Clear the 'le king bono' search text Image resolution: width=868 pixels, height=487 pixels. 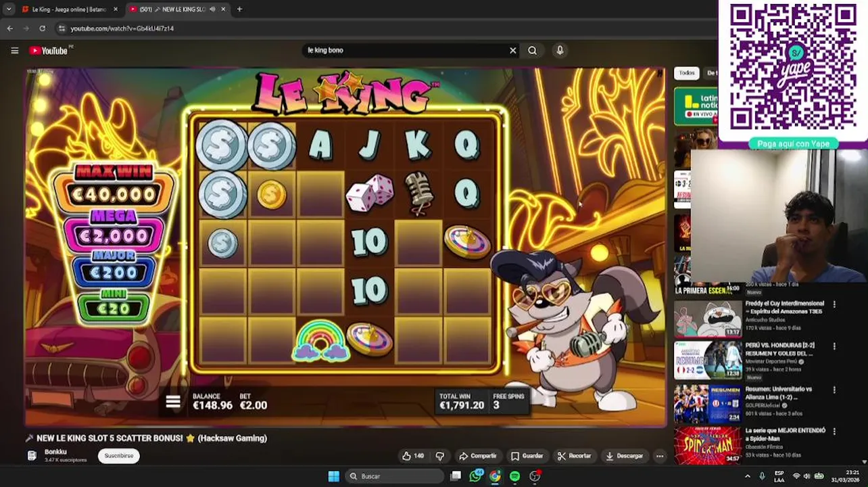coord(512,50)
